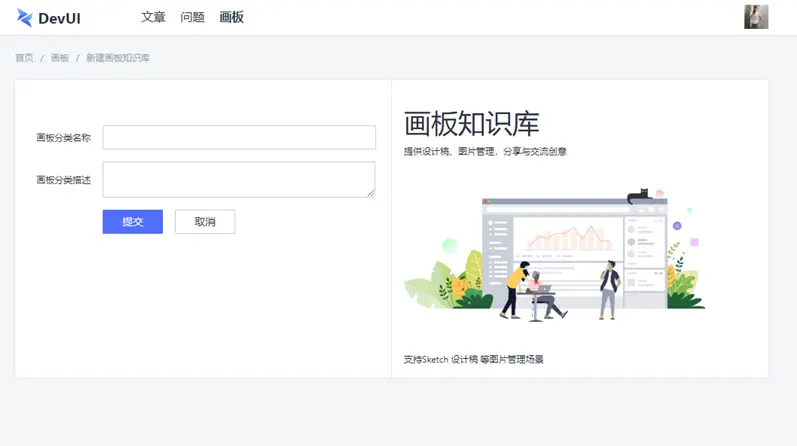Go to 首页 via breadcrumb
Viewport: 797px width, 446px height.
[24, 58]
